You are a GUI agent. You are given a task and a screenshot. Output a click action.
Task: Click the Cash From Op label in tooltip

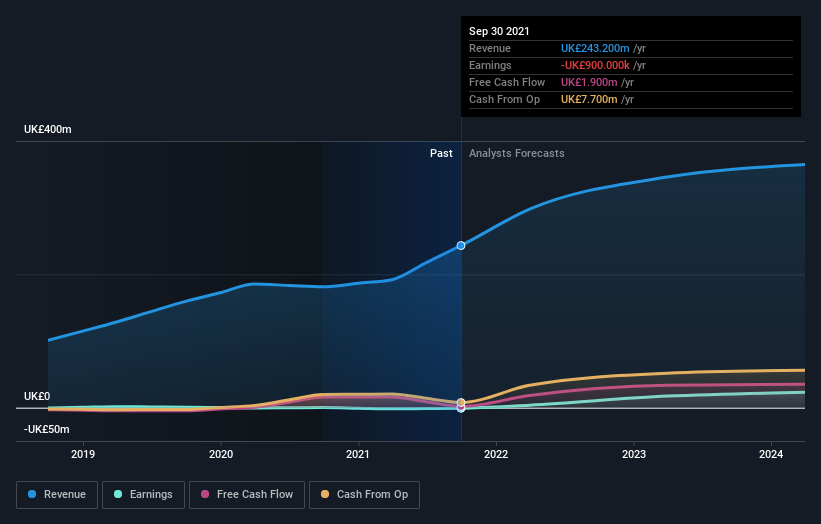pyautogui.click(x=504, y=99)
